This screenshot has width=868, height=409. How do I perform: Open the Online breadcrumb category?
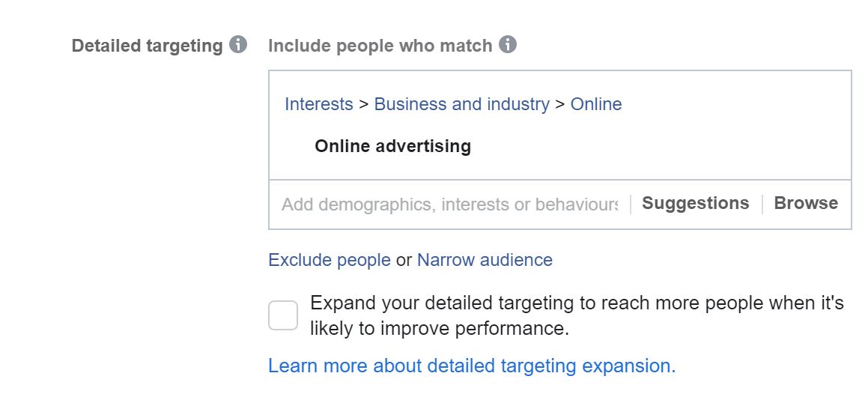pos(596,104)
